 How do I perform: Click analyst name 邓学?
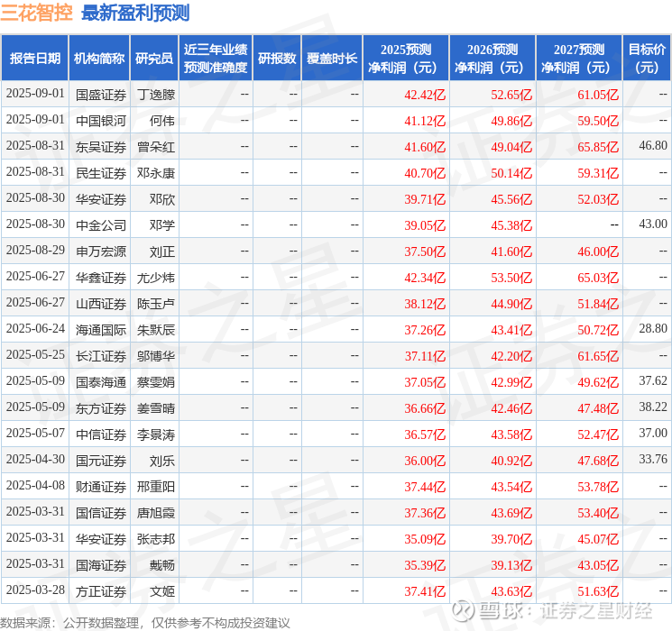coord(162,225)
